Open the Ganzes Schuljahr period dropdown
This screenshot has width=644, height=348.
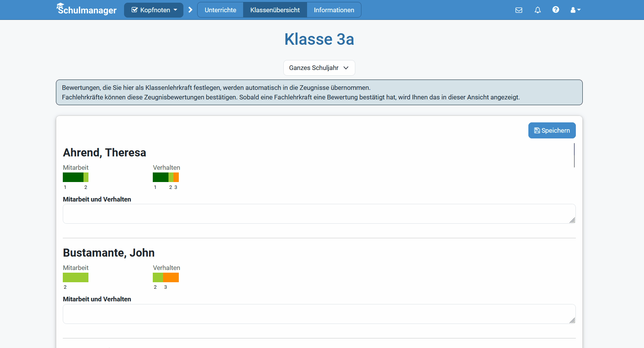[x=319, y=68]
